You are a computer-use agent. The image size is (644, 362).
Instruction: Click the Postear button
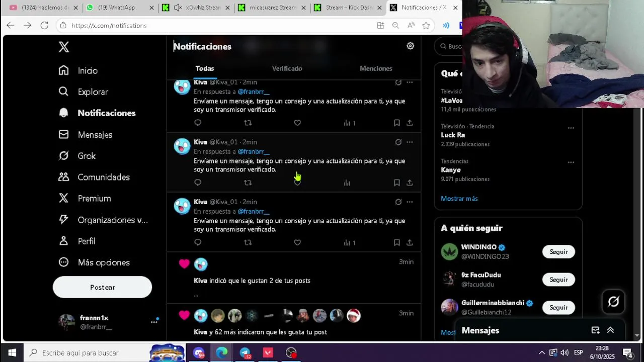(102, 287)
